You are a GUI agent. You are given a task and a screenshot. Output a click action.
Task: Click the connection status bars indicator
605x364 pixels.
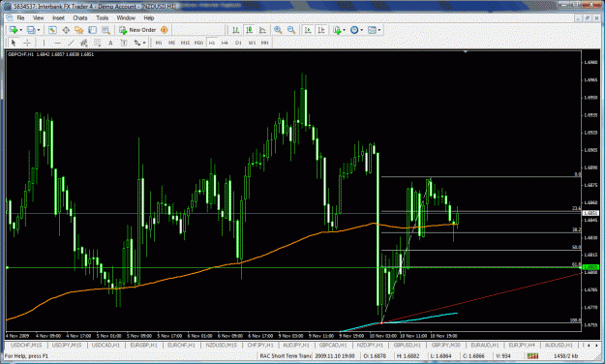(x=532, y=356)
